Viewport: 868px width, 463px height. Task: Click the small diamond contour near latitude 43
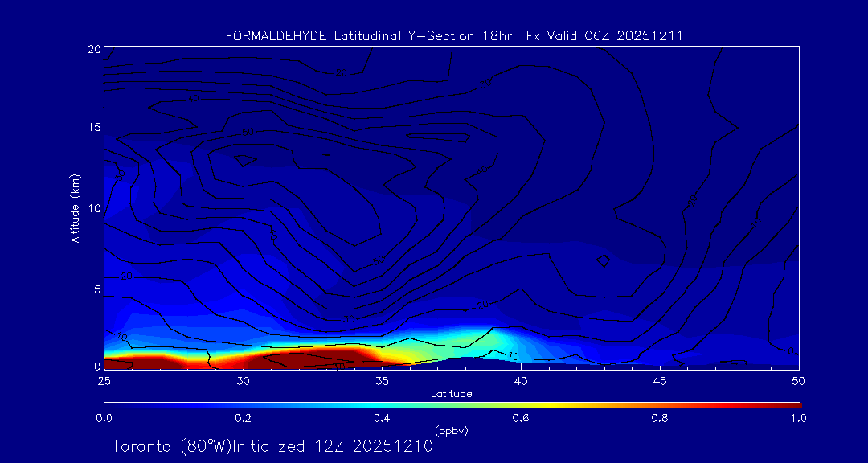click(x=603, y=260)
